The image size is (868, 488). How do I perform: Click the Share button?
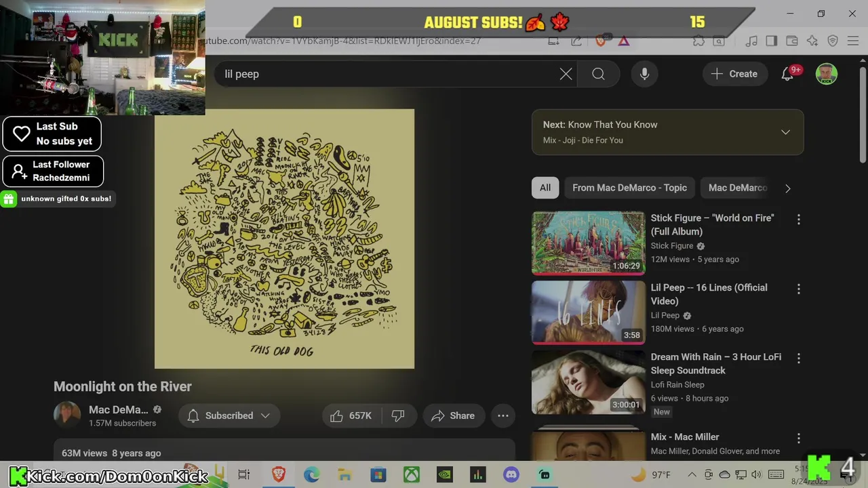452,415
